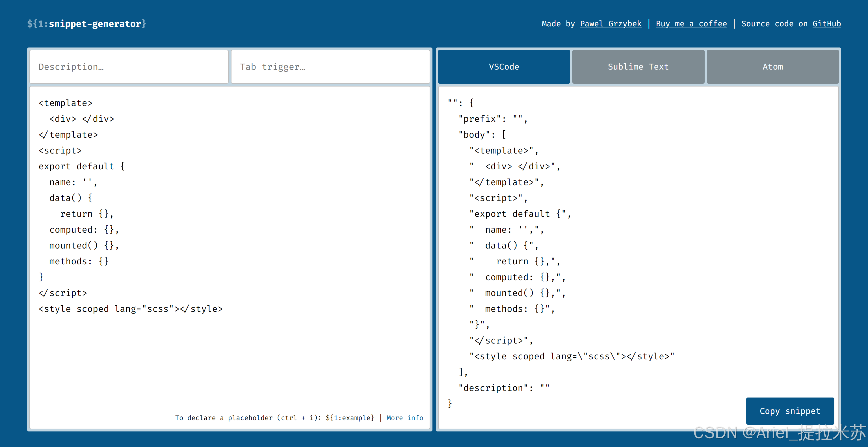The width and height of the screenshot is (868, 447).
Task: Focus the Description input field
Action: click(x=129, y=67)
